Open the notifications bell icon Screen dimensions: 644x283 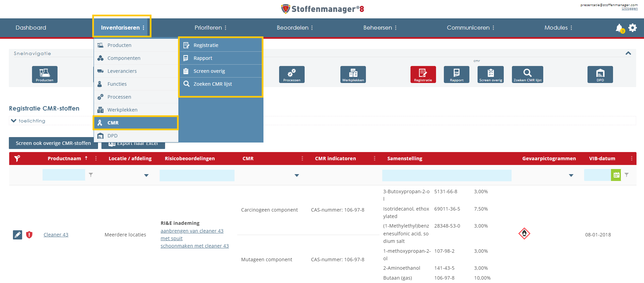[619, 28]
